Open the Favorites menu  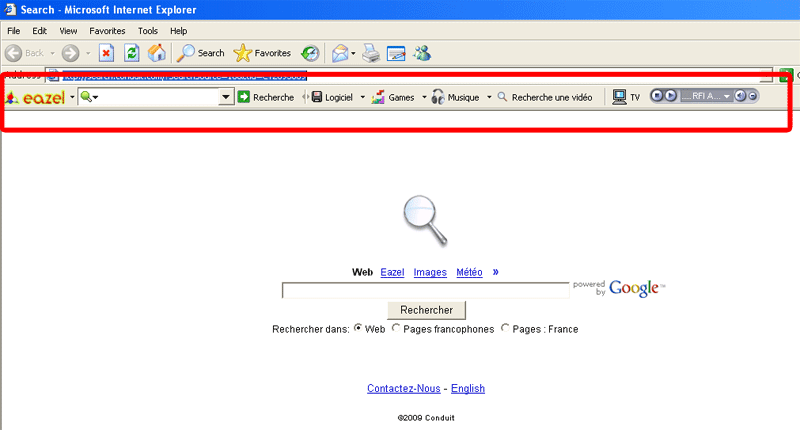click(107, 31)
